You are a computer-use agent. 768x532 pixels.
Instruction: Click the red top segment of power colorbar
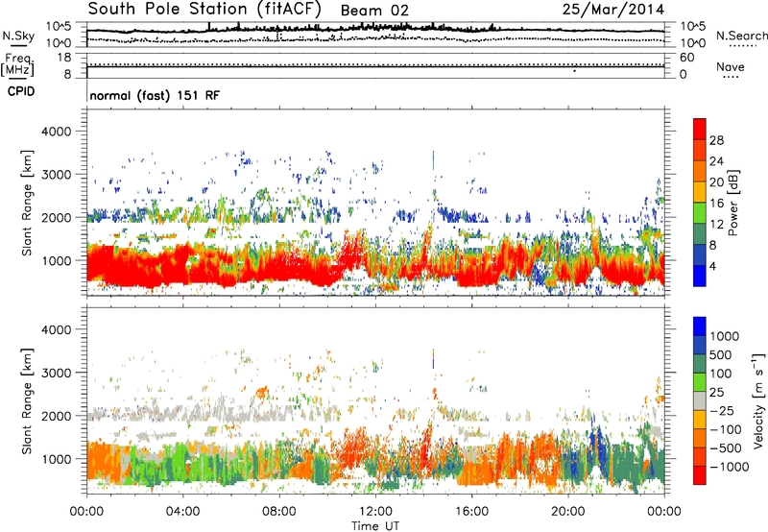click(x=700, y=129)
